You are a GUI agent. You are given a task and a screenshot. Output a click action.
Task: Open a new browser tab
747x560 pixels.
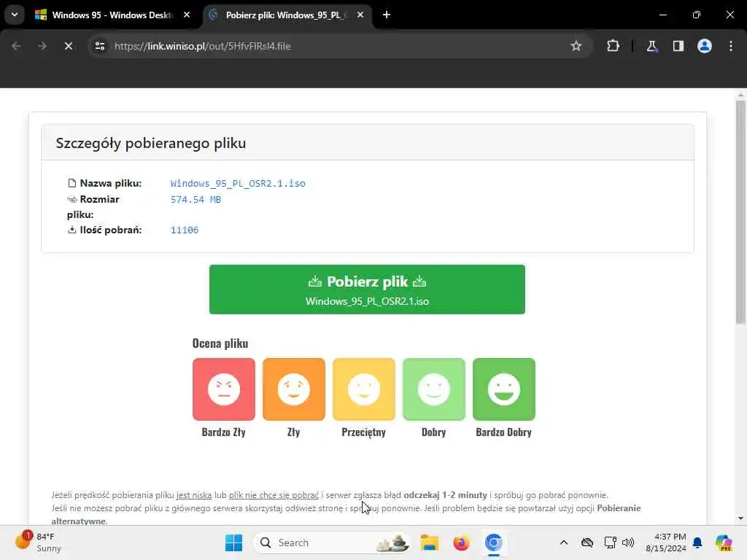[387, 15]
